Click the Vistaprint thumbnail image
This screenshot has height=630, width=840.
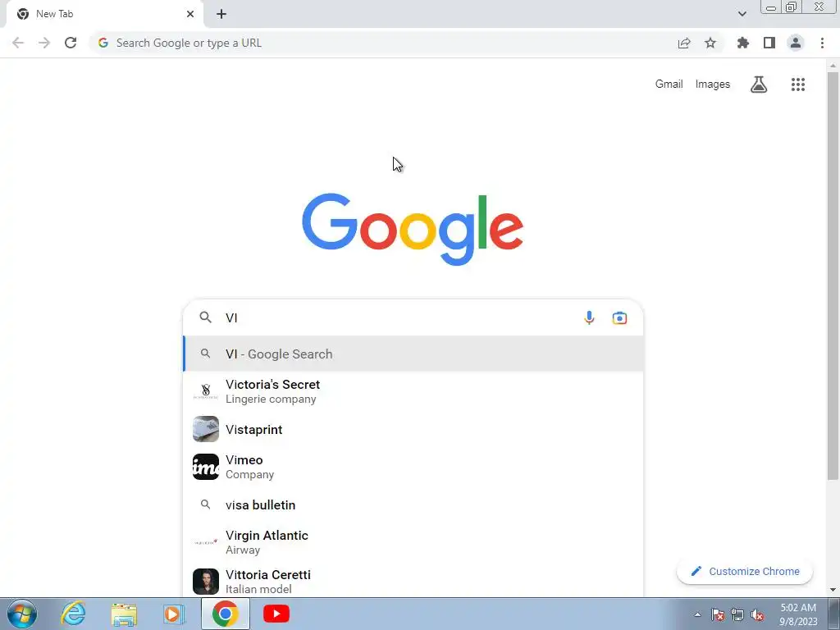click(206, 429)
